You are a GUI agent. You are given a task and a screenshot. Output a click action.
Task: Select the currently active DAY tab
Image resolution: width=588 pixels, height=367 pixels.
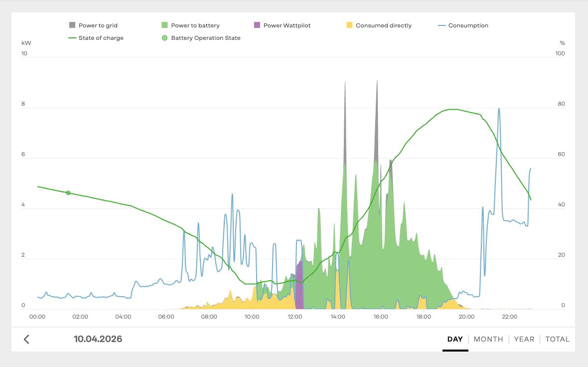[x=455, y=339]
